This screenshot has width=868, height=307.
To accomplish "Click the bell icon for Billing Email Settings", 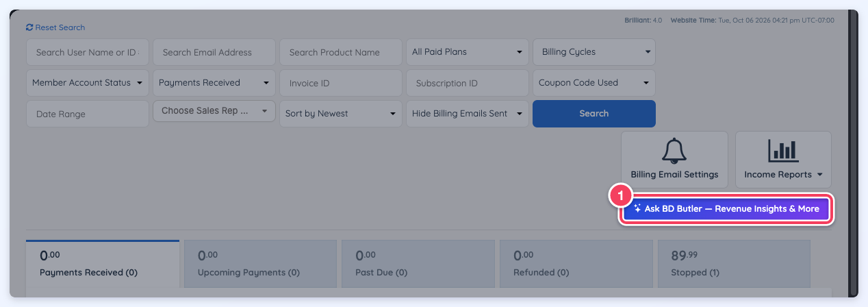I will (x=674, y=150).
